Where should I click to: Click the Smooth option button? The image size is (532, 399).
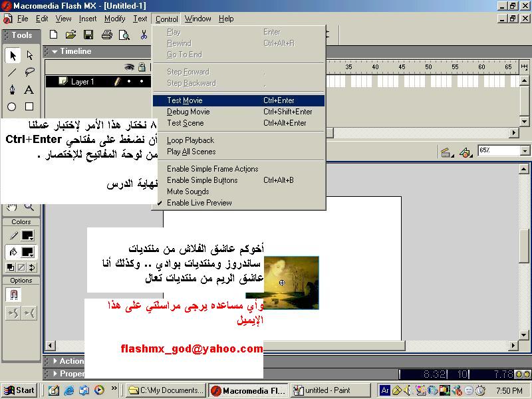click(13, 313)
